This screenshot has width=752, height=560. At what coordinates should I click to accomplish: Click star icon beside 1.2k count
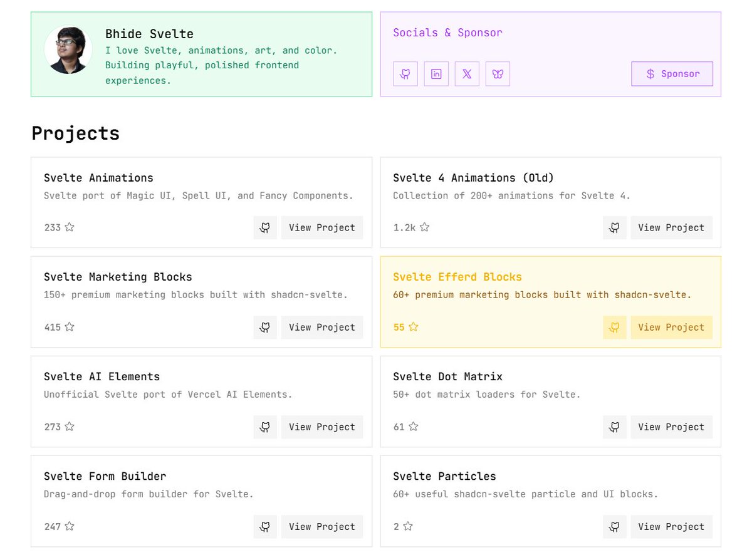click(424, 227)
